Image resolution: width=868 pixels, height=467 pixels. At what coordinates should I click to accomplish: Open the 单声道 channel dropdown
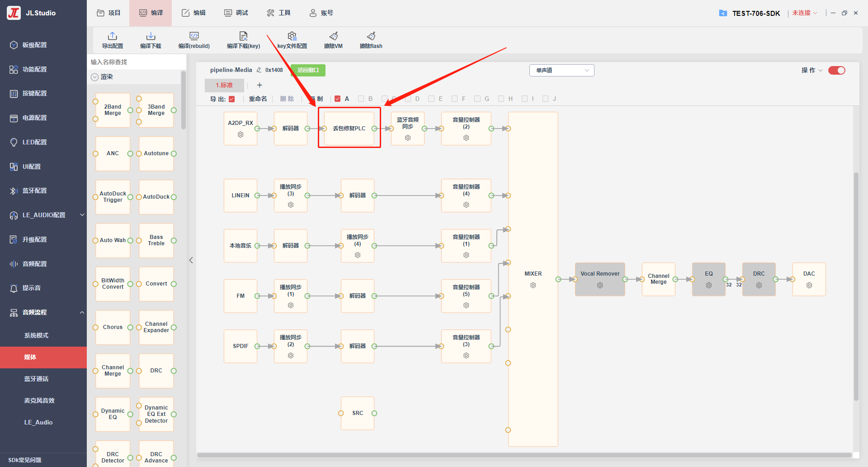(x=561, y=70)
